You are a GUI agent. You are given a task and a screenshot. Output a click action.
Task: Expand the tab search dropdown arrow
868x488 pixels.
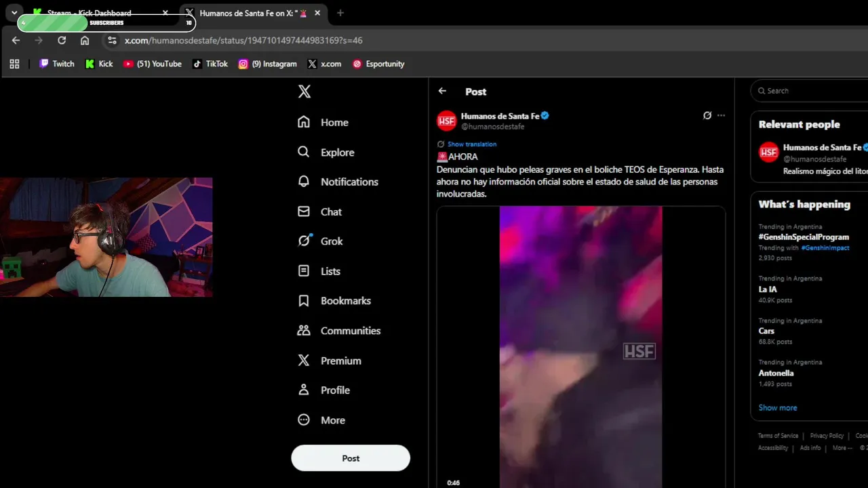14,13
